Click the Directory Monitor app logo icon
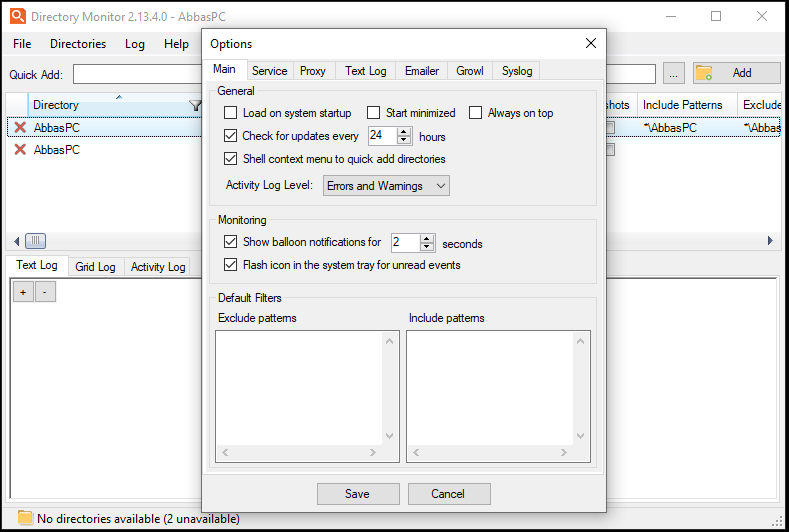The image size is (789, 532). click(18, 16)
